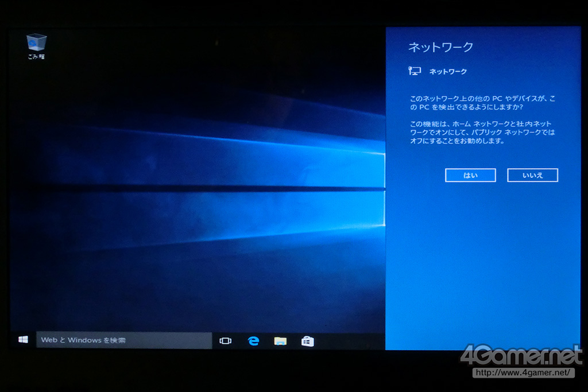Viewport: 588px width, 392px height.
Task: Open the Recycle Bin desktop icon
Action: click(x=36, y=46)
